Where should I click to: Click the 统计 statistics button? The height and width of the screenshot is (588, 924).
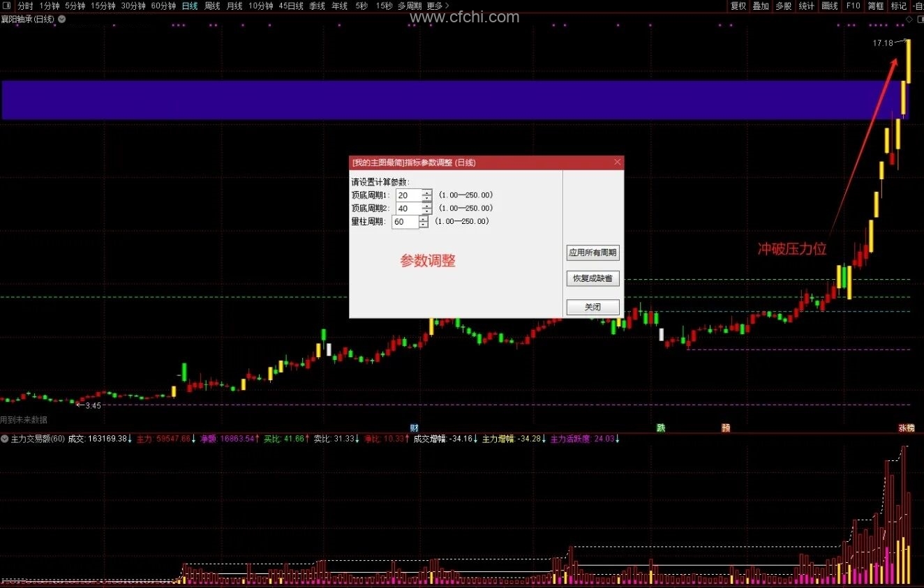click(807, 6)
